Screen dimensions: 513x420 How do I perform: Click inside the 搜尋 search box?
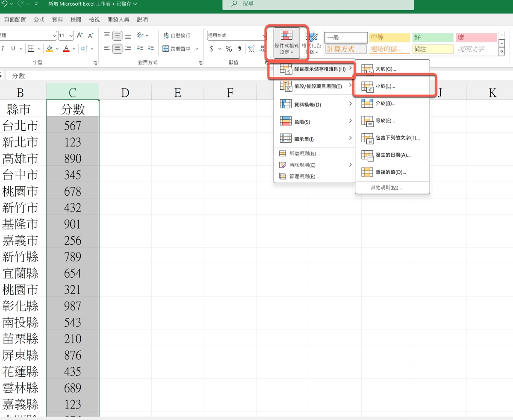(318, 4)
